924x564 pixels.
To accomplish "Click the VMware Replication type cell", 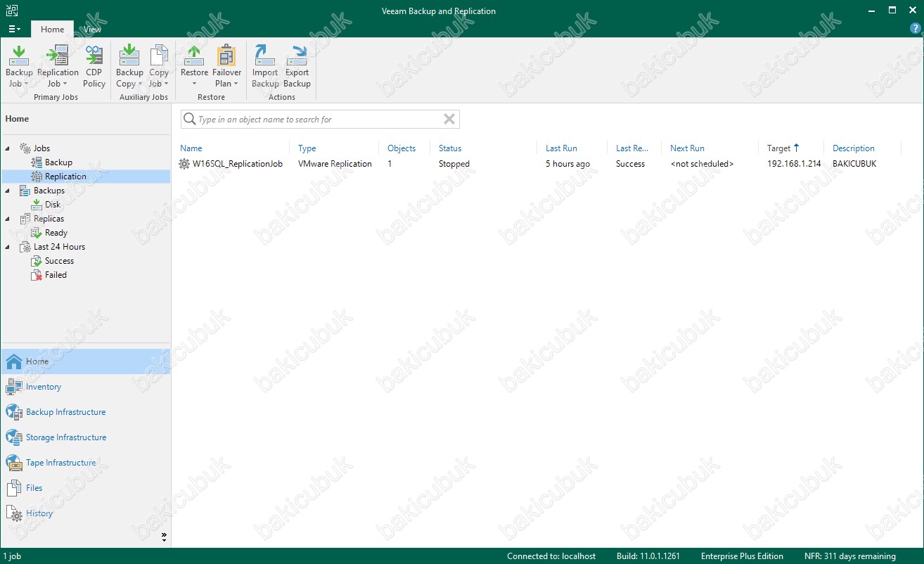I will pos(335,164).
